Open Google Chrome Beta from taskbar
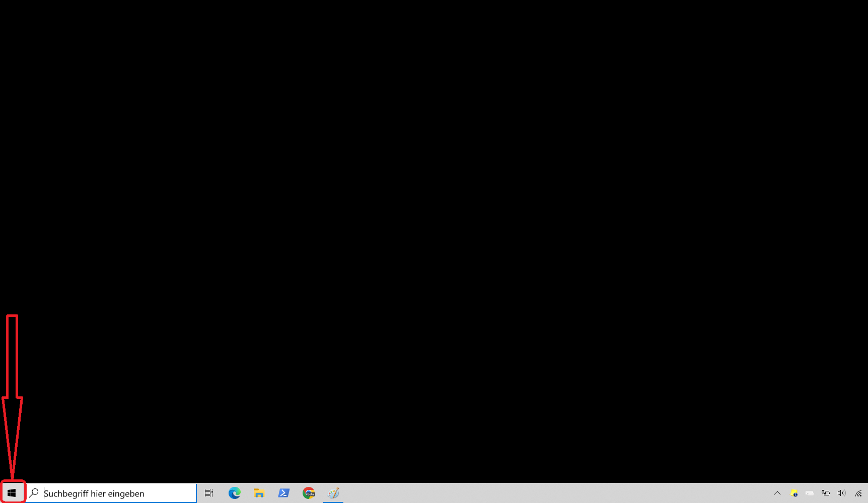The image size is (868, 503). 309,493
